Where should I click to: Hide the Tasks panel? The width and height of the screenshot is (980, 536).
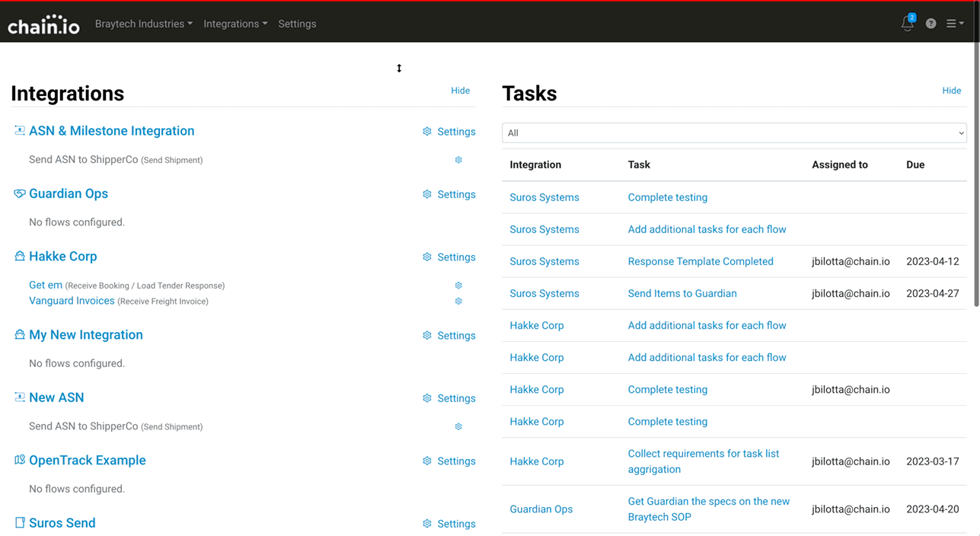click(951, 91)
